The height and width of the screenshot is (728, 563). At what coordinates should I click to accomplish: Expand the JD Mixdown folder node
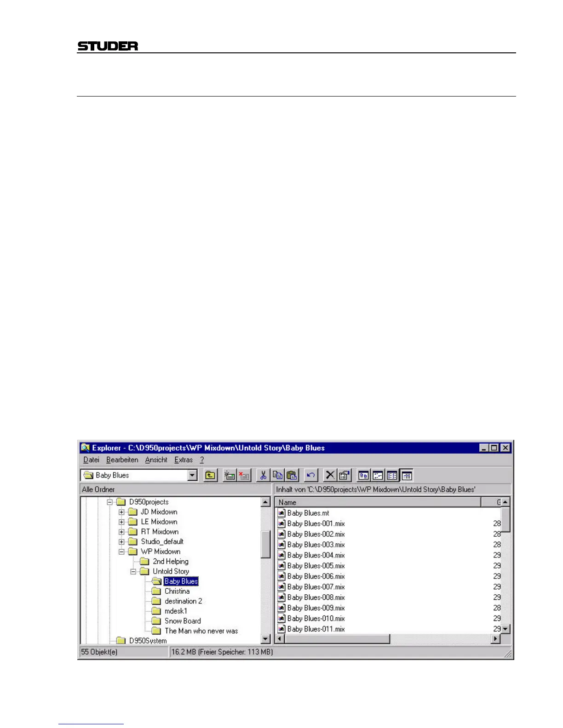click(x=121, y=512)
